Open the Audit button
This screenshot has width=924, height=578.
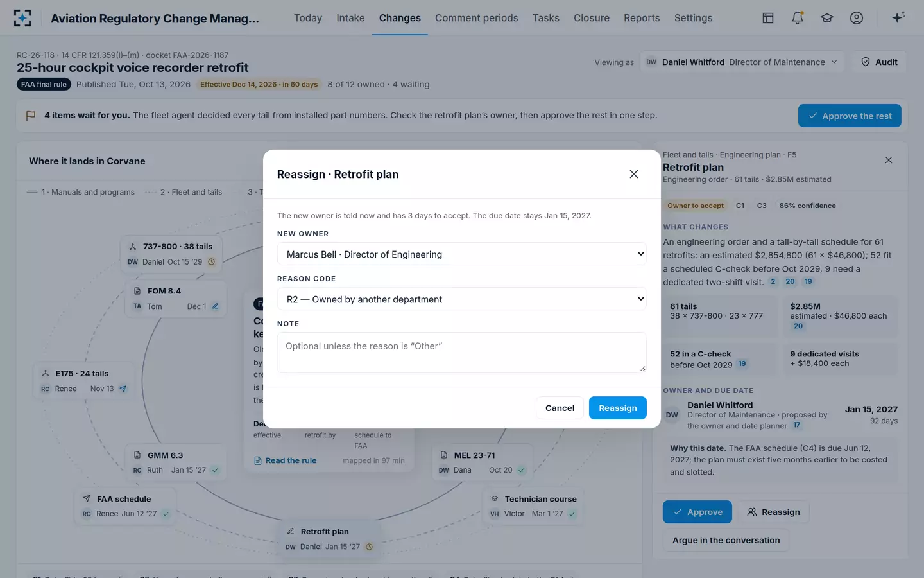(879, 62)
